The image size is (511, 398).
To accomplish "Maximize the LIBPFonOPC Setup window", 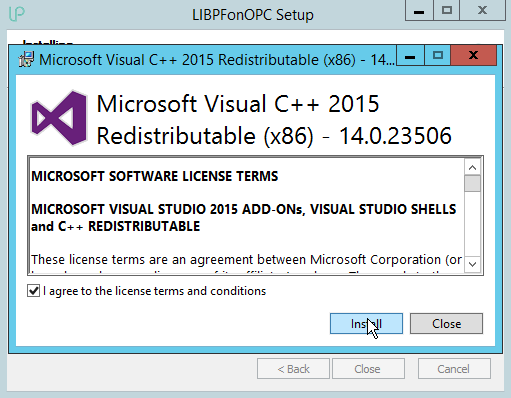I will coord(447,11).
